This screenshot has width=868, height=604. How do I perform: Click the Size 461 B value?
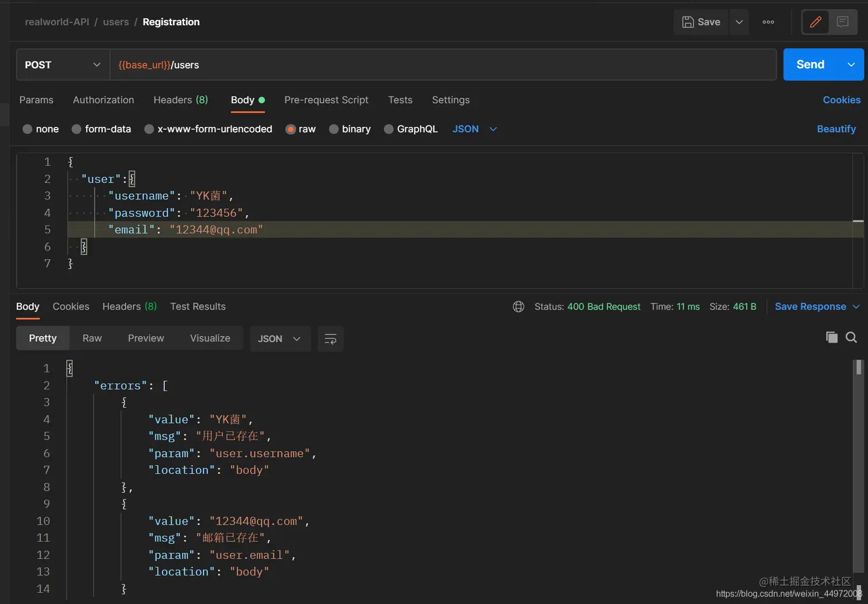pos(745,307)
